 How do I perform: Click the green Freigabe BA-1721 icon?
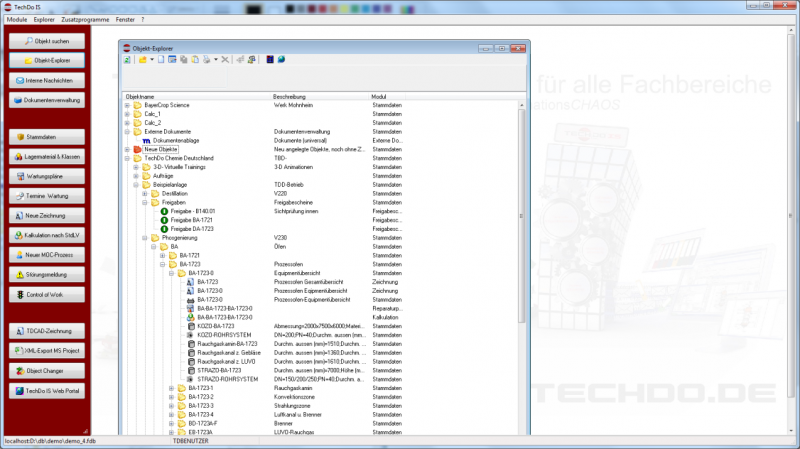pos(163,220)
